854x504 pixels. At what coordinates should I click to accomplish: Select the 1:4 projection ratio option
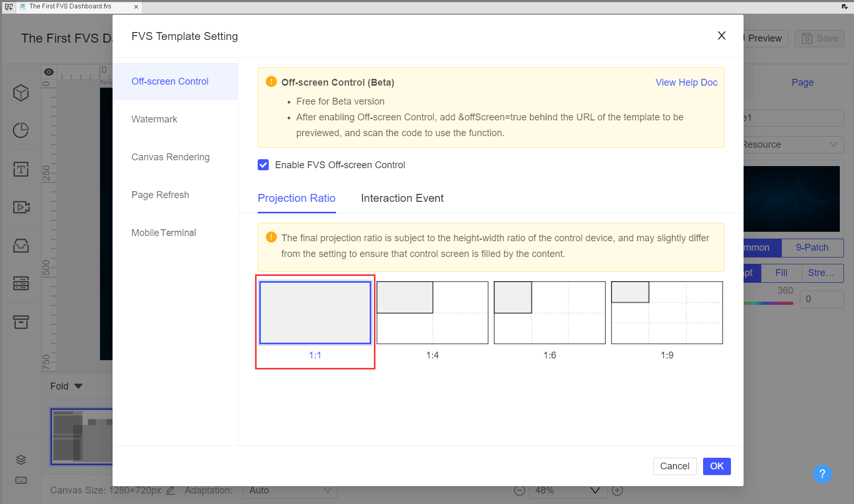point(432,313)
